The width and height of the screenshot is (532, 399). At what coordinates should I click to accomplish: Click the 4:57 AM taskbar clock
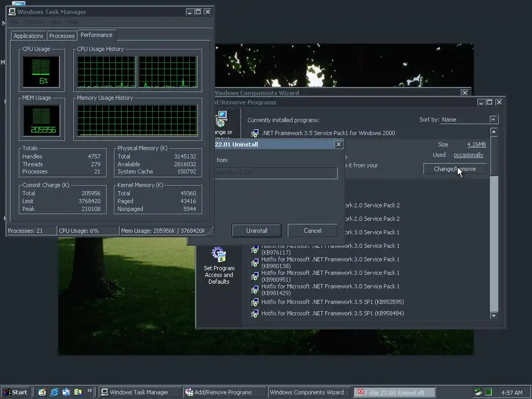[512, 393]
